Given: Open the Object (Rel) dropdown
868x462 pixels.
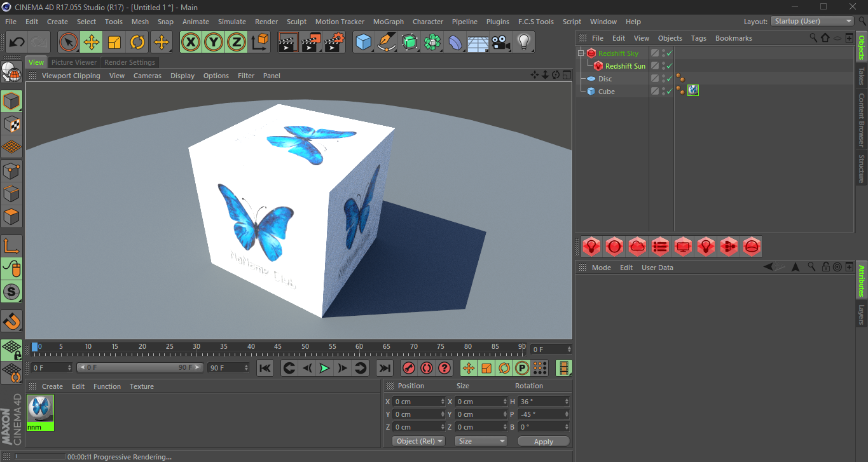Looking at the screenshot, I should tap(418, 441).
